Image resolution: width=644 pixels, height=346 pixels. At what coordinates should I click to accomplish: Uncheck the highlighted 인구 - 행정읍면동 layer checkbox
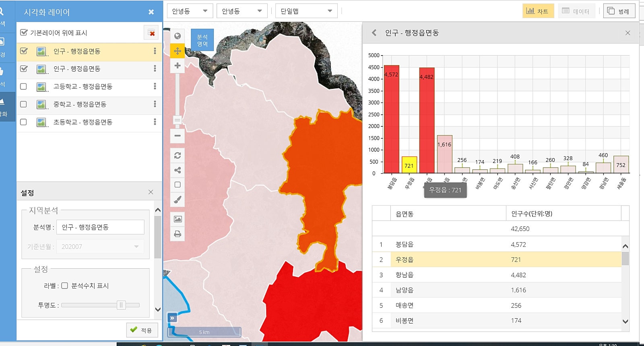point(24,51)
